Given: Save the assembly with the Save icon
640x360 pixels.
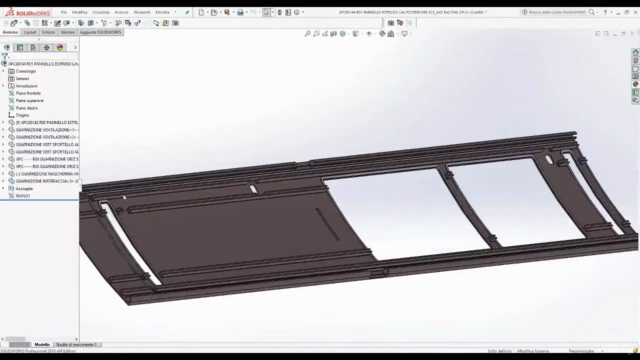Looking at the screenshot, I should 227,13.
